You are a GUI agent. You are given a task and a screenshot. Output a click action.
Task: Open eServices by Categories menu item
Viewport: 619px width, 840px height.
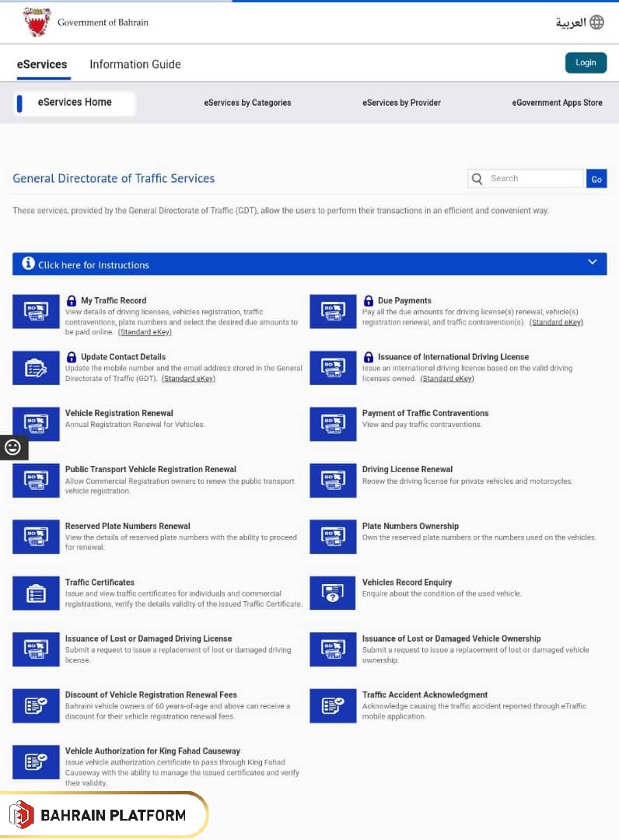coord(247,103)
